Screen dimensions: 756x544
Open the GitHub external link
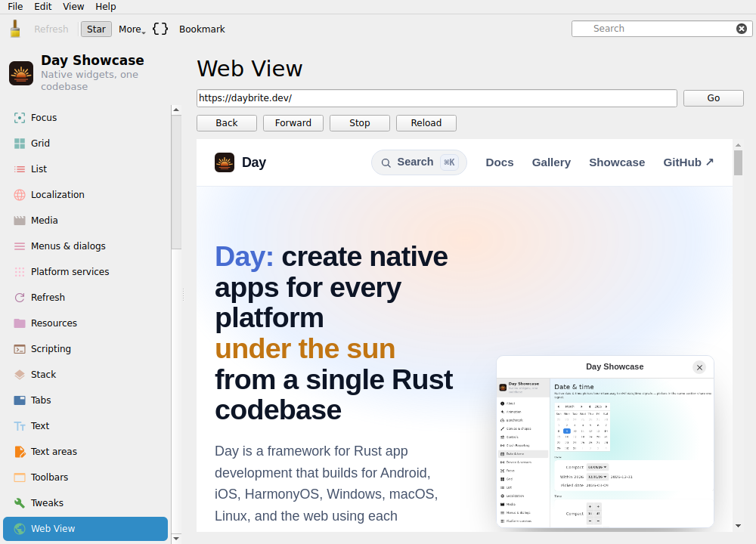[688, 162]
